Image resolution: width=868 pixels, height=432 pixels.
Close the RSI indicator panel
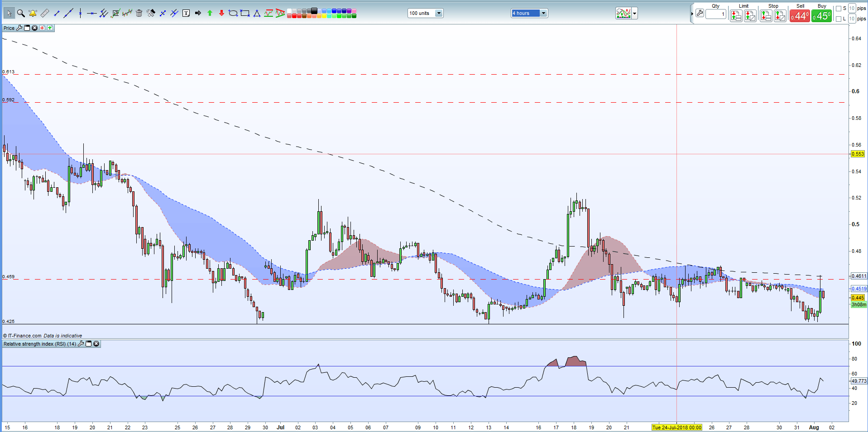click(x=96, y=344)
